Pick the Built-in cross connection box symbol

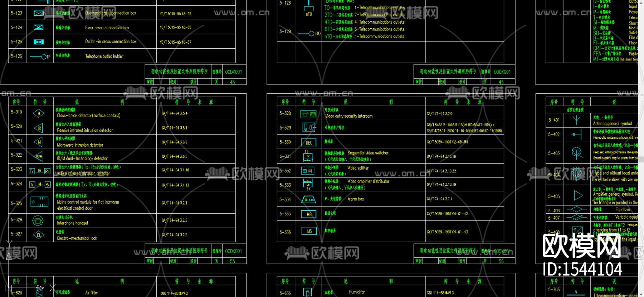[39, 42]
